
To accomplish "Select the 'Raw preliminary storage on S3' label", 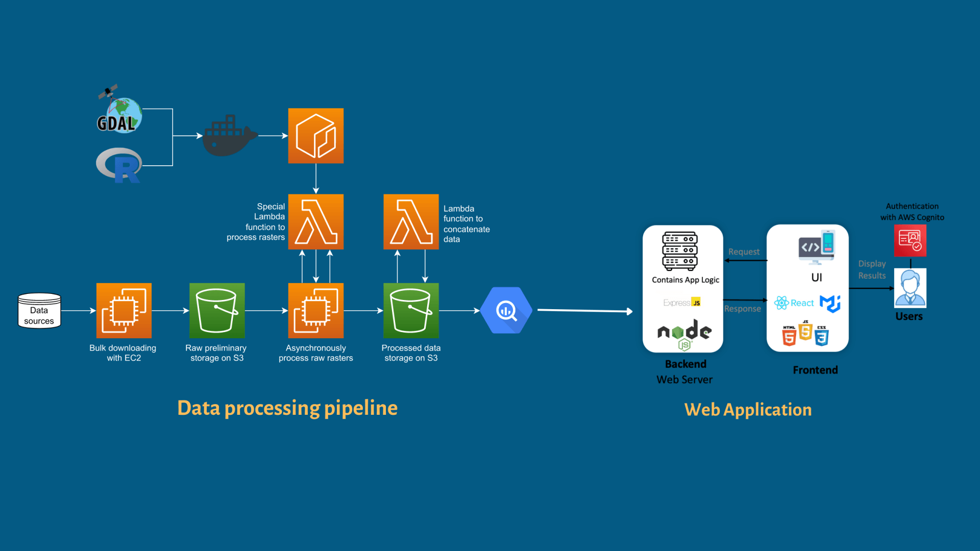I will click(216, 353).
